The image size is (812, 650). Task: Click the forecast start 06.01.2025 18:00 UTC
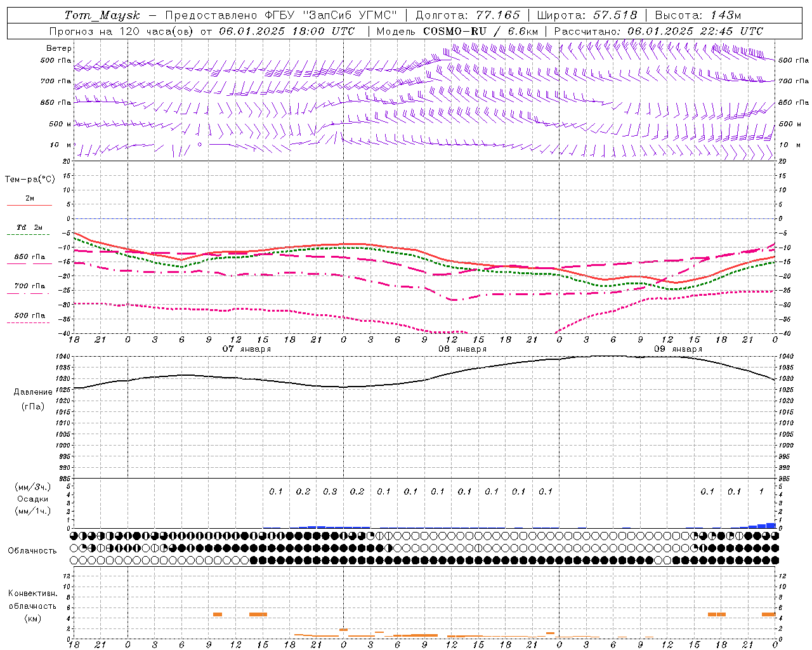[287, 31]
